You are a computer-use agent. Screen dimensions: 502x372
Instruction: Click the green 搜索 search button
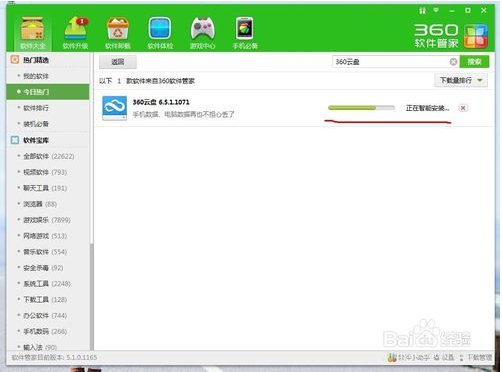pos(474,62)
